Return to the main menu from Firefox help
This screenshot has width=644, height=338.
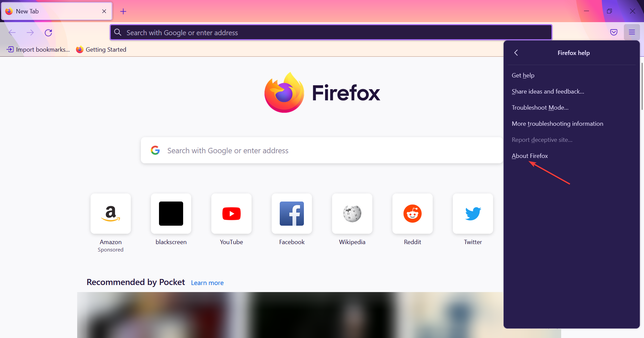[516, 53]
